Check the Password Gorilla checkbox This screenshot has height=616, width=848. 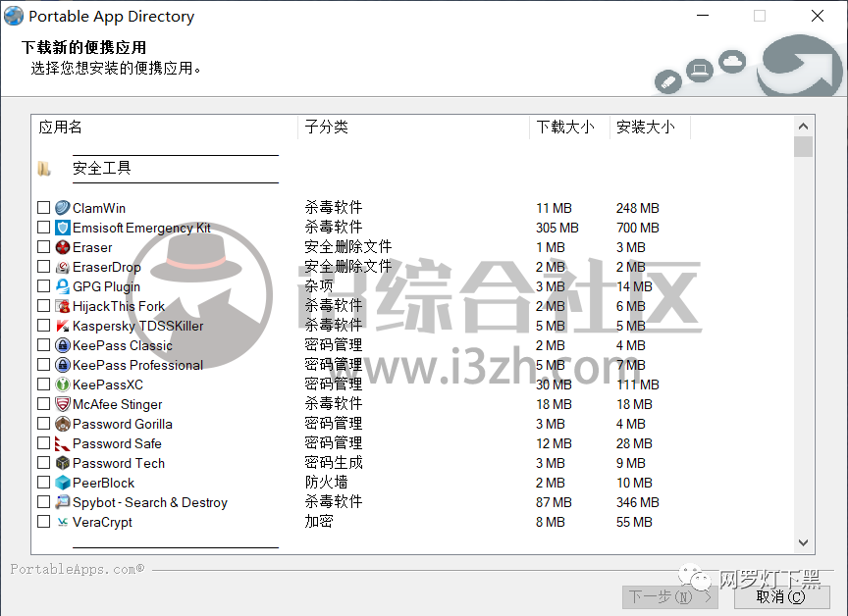(x=44, y=424)
